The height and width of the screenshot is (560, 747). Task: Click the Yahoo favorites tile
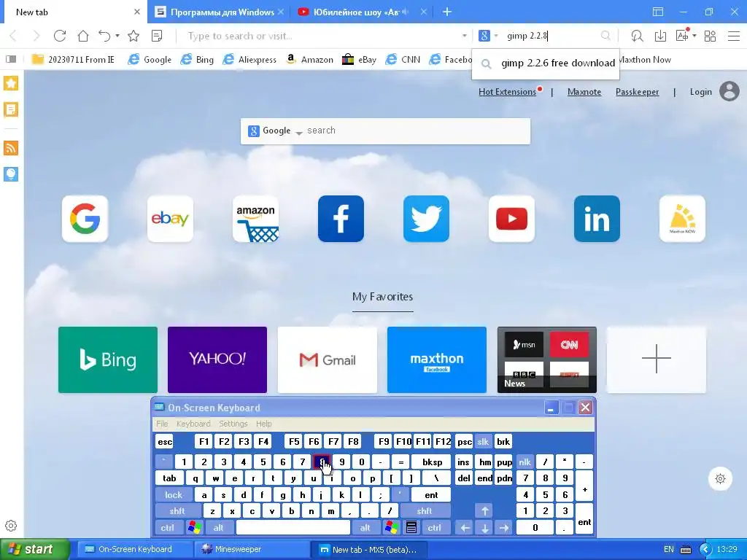point(217,359)
